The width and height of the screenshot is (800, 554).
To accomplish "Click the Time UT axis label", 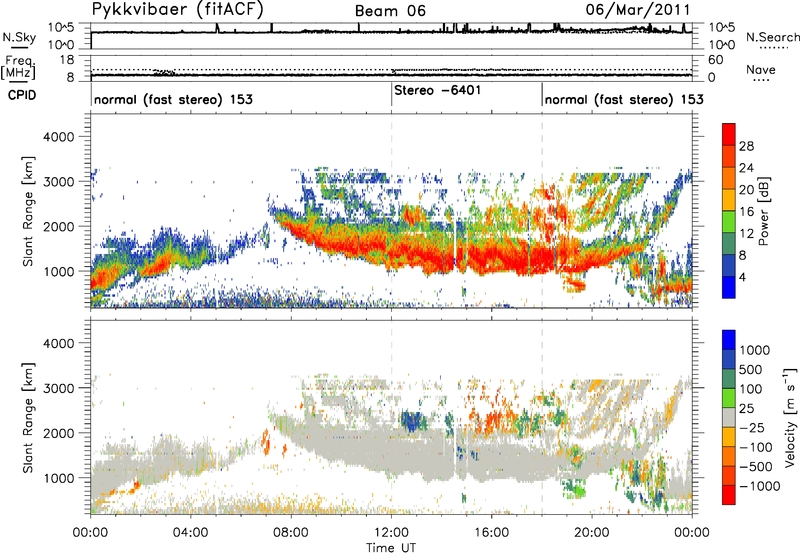I will (x=391, y=548).
